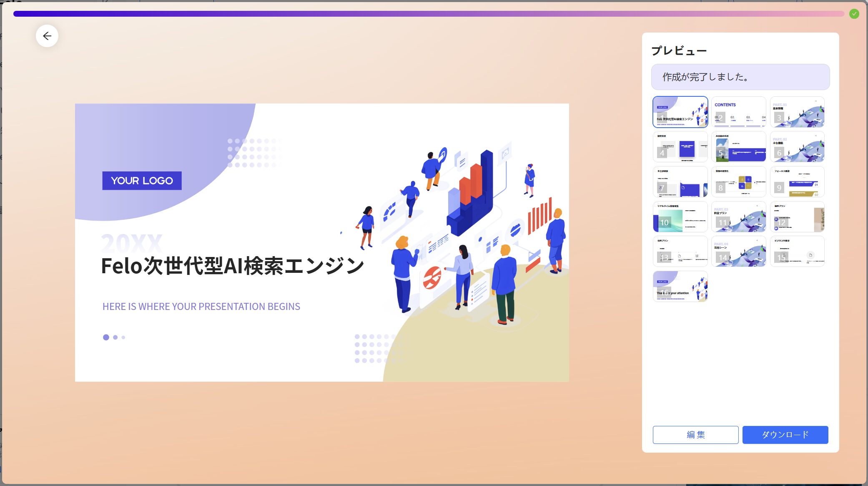Choose slide 6 thumbnail

797,147
